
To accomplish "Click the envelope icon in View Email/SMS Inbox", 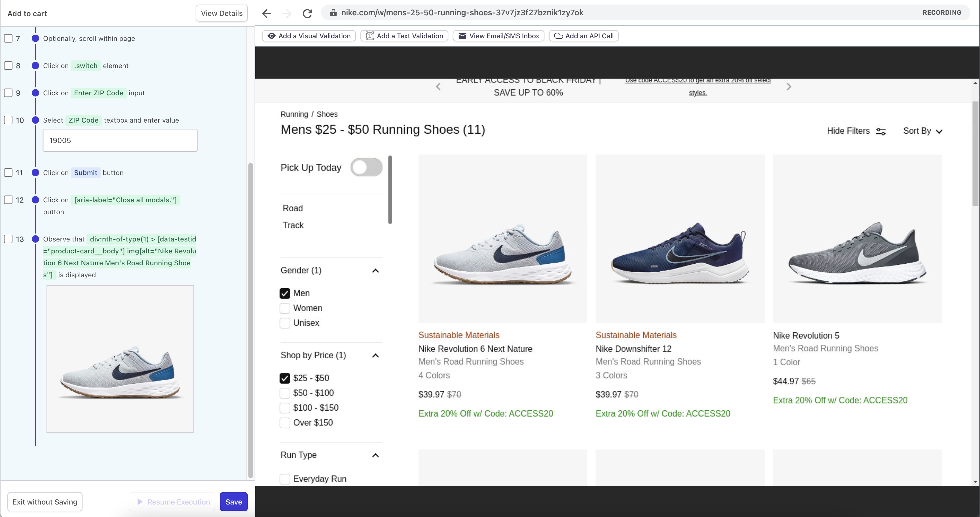I will pos(462,36).
